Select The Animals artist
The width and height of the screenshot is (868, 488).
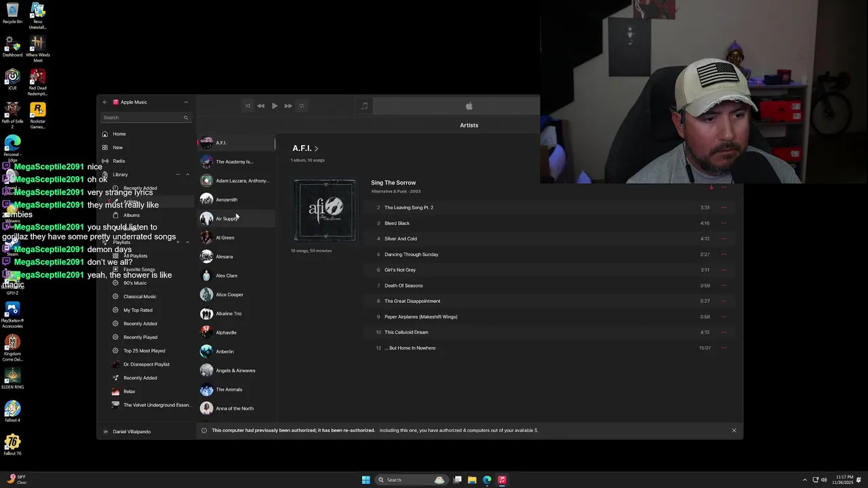pyautogui.click(x=236, y=389)
